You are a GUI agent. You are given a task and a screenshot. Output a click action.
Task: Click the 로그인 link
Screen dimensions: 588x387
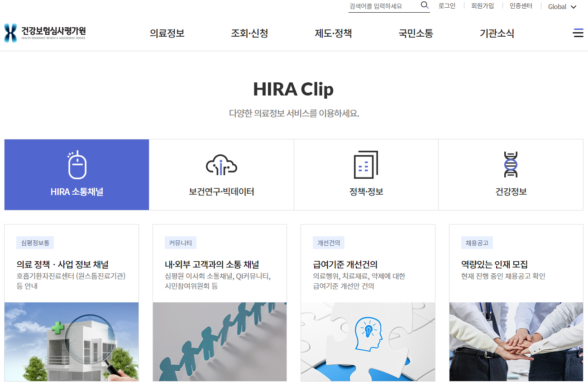coord(447,6)
